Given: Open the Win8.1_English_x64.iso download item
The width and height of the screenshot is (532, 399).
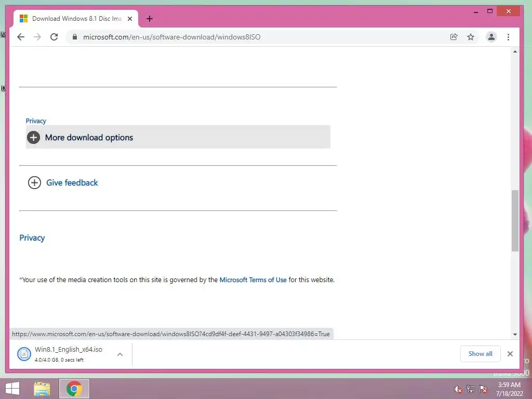Looking at the screenshot, I should pyautogui.click(x=69, y=354).
